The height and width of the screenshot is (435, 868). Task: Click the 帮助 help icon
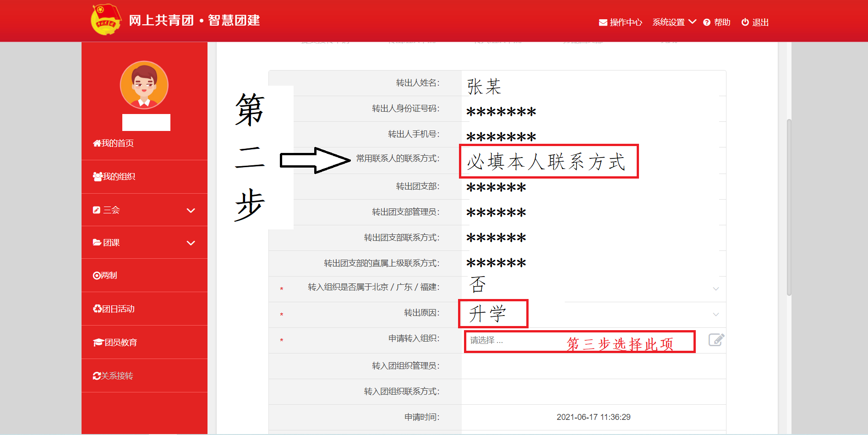click(x=707, y=22)
